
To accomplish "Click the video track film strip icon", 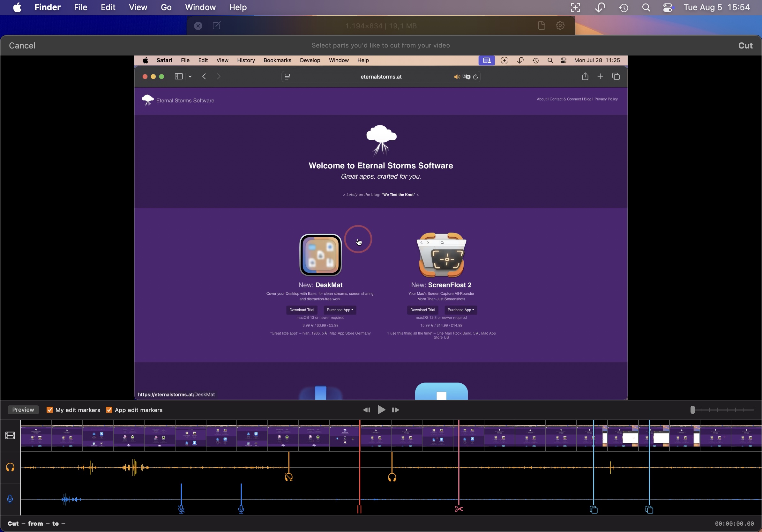I will [x=10, y=435].
